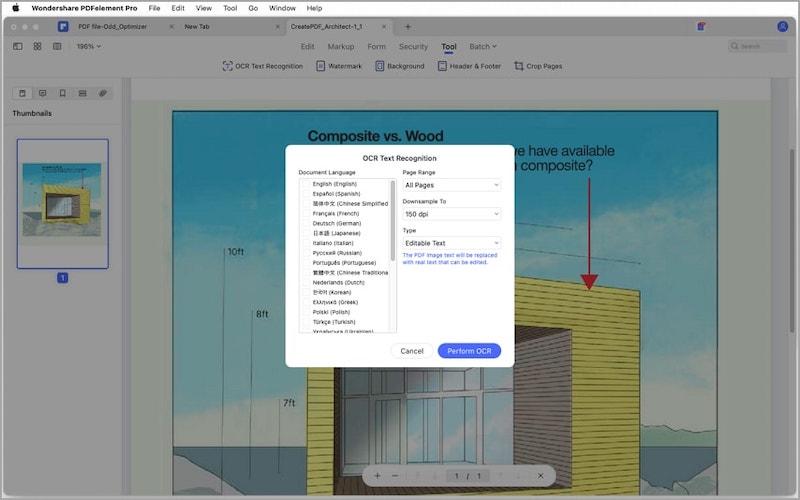Zoom out with the minus button
Screen dimensions: 800x500
point(394,476)
